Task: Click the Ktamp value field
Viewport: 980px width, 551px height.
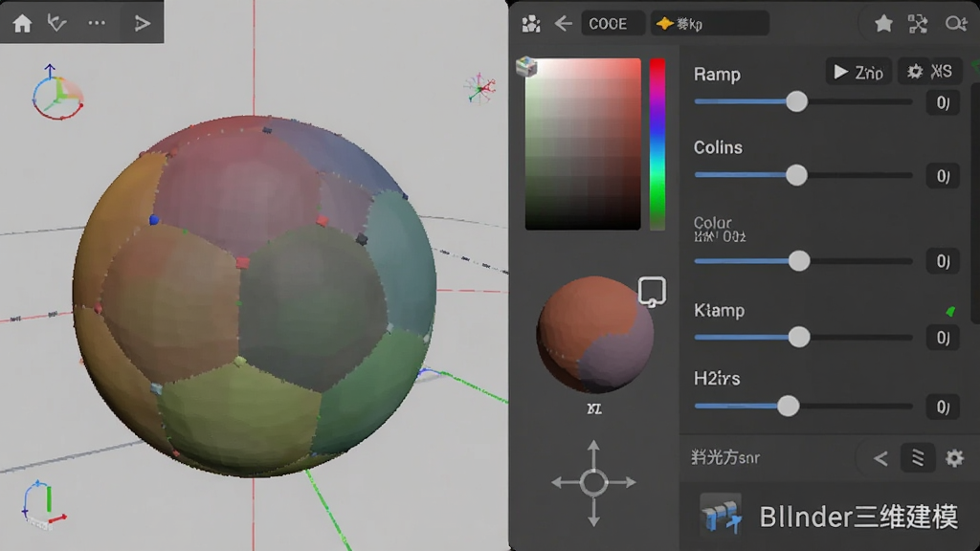Action: (x=943, y=338)
